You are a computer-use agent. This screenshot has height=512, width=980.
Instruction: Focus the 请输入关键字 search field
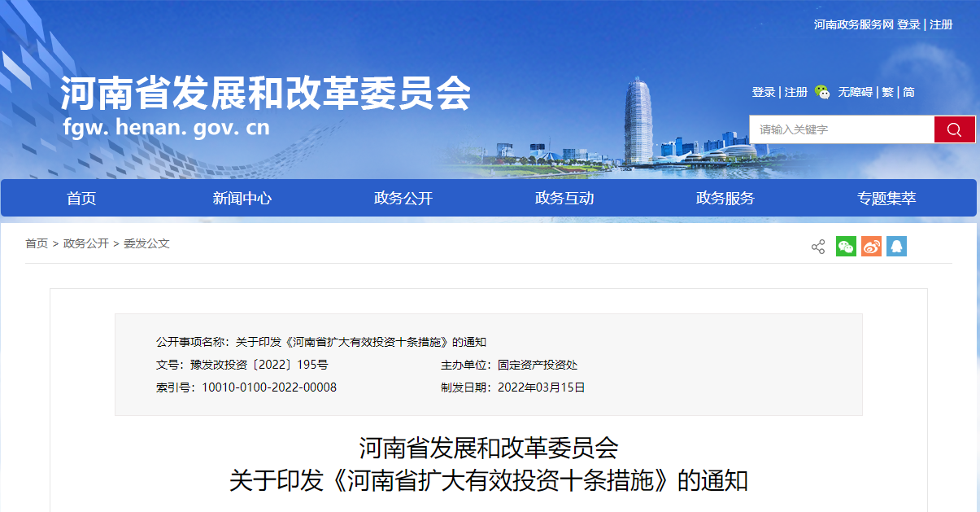click(841, 129)
